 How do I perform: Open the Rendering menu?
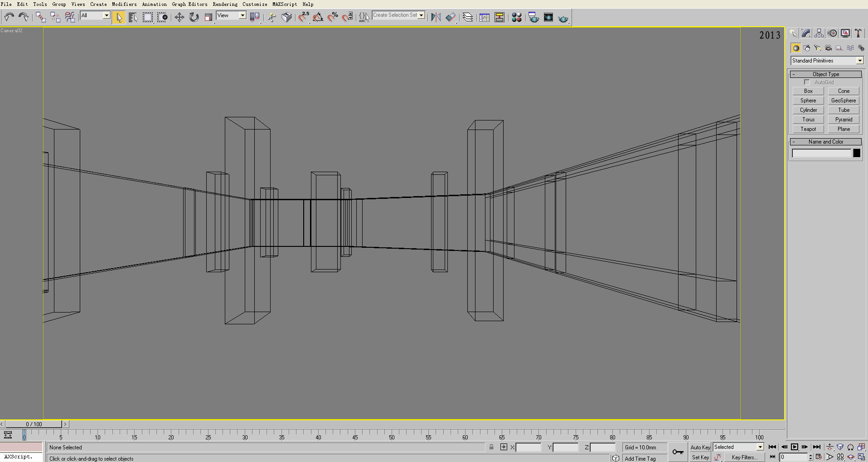tap(225, 4)
